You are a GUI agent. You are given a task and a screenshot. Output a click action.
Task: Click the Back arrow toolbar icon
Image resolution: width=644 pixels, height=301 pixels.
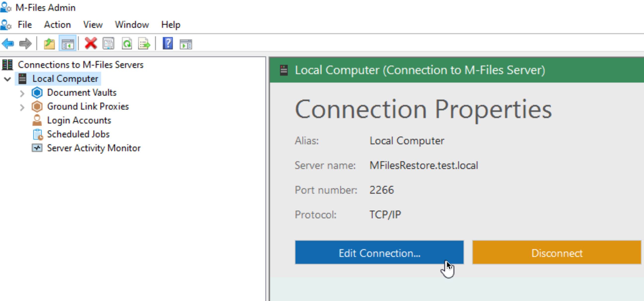8,44
